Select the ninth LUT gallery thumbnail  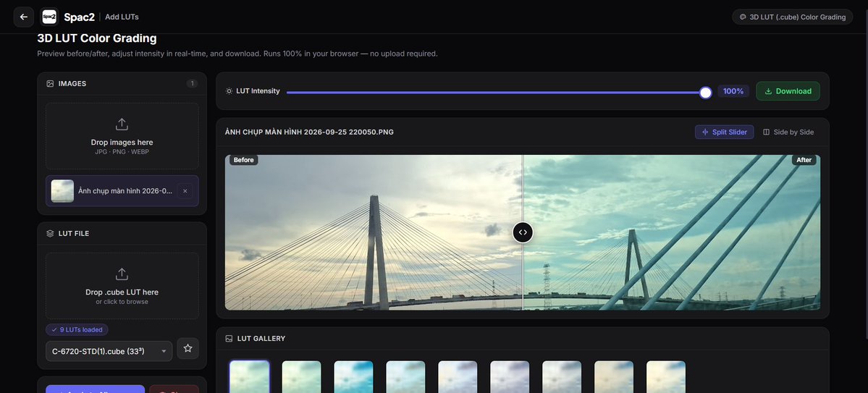[x=666, y=377]
